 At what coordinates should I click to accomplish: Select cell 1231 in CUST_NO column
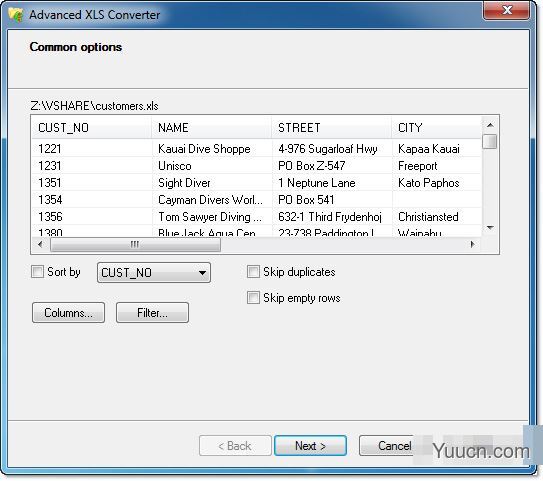[x=91, y=166]
